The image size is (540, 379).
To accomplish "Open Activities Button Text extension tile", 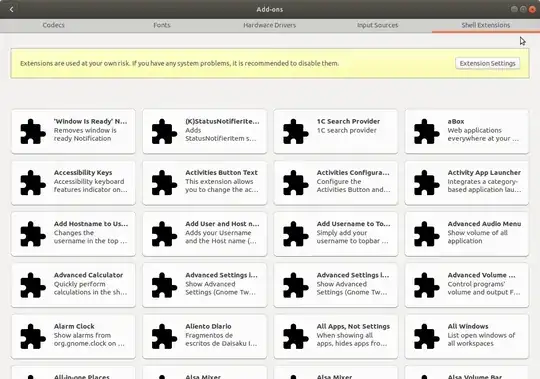I will coord(205,183).
